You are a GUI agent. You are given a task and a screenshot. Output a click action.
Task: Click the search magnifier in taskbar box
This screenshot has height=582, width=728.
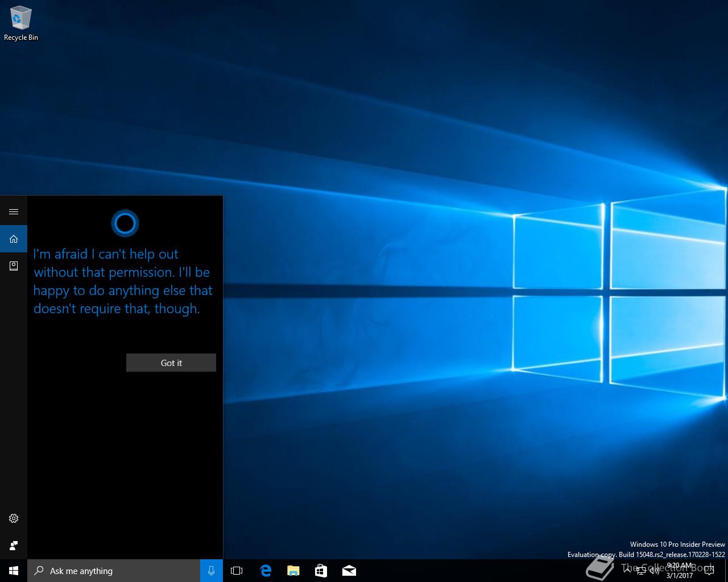(x=39, y=571)
